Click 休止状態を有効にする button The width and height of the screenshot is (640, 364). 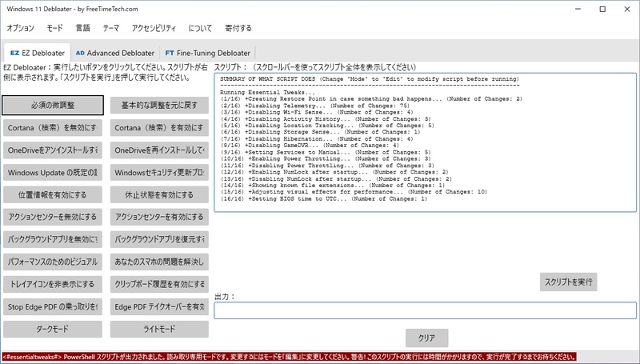(159, 194)
